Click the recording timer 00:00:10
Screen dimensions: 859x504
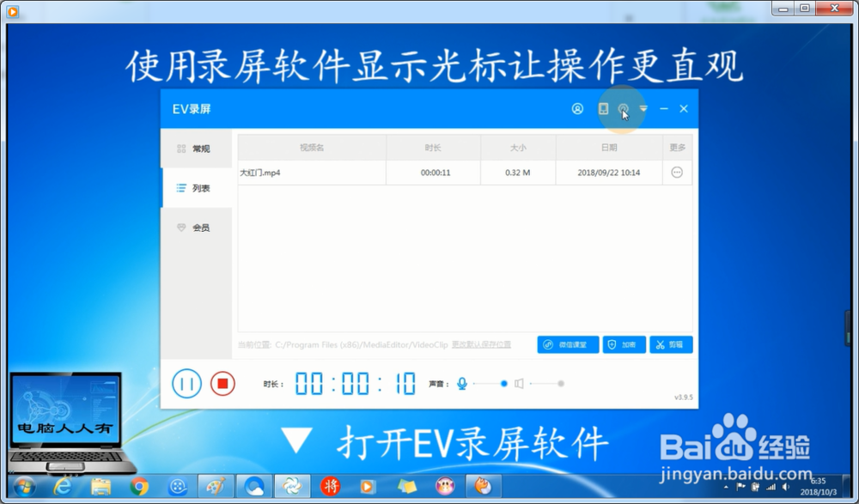[x=356, y=384]
